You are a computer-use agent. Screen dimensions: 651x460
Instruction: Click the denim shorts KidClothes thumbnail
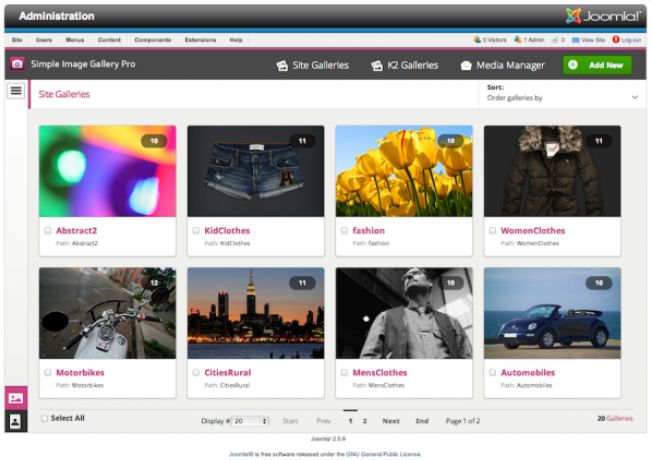pyautogui.click(x=256, y=171)
